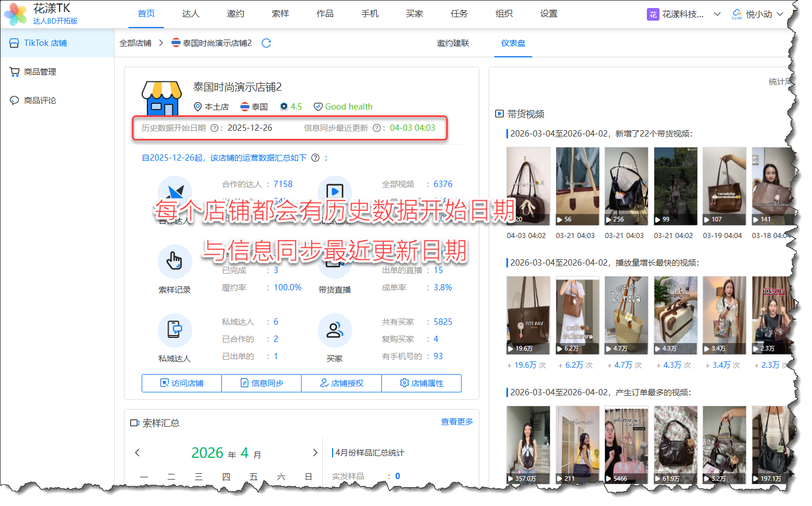The width and height of the screenshot is (812, 506).
Task: Click the 花漾TK flower logo
Action: tap(15, 14)
